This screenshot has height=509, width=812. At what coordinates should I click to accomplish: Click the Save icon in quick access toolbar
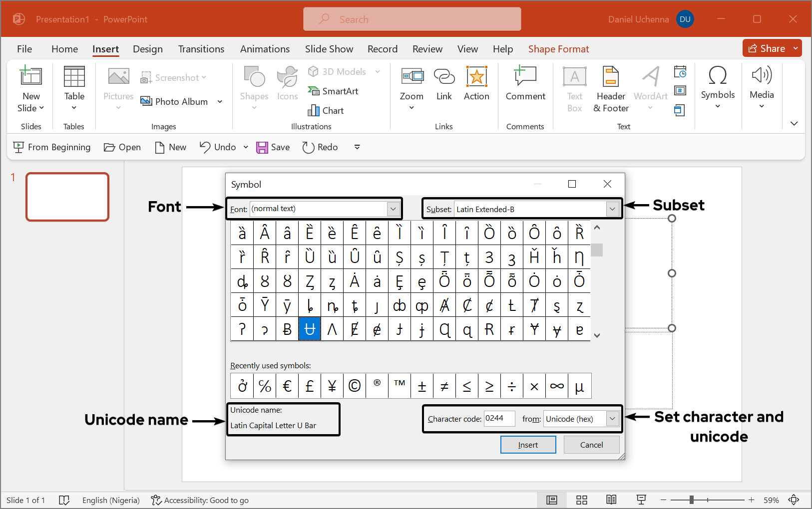tap(262, 147)
